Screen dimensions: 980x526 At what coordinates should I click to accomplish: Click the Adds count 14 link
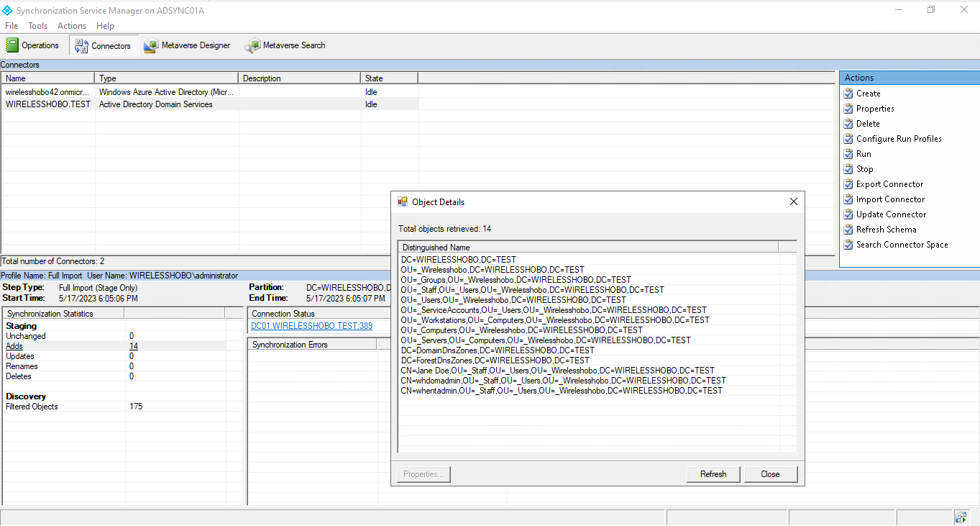pyautogui.click(x=134, y=346)
